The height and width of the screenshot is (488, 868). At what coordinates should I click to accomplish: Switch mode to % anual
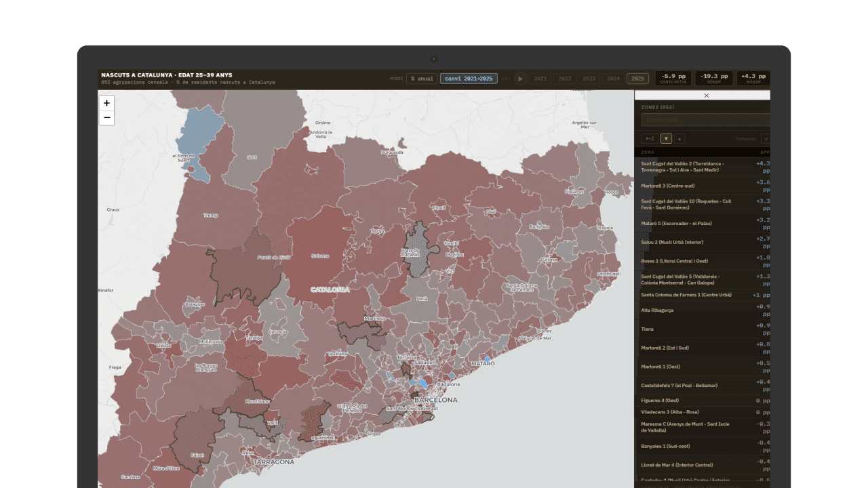coord(421,79)
